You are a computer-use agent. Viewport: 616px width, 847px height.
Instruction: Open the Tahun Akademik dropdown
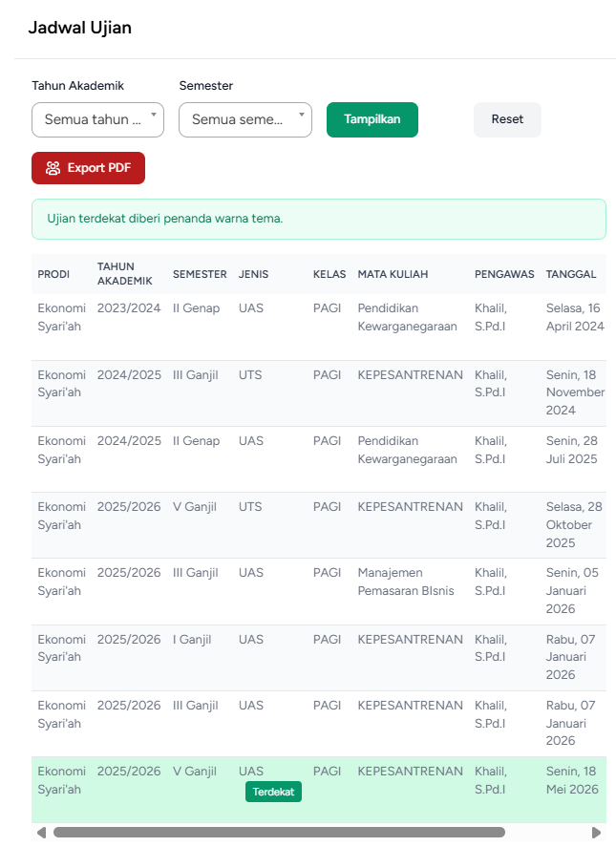point(97,120)
